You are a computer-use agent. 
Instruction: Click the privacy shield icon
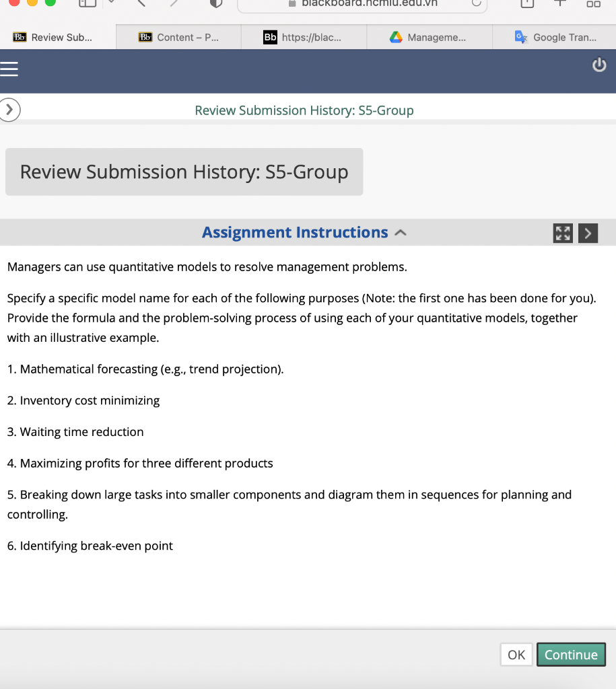click(216, 3)
